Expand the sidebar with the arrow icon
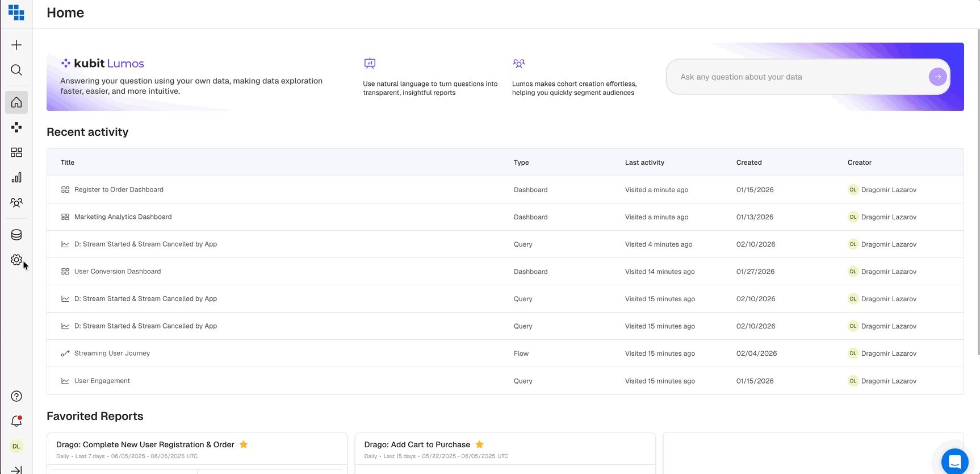The image size is (980, 474). pos(16,469)
